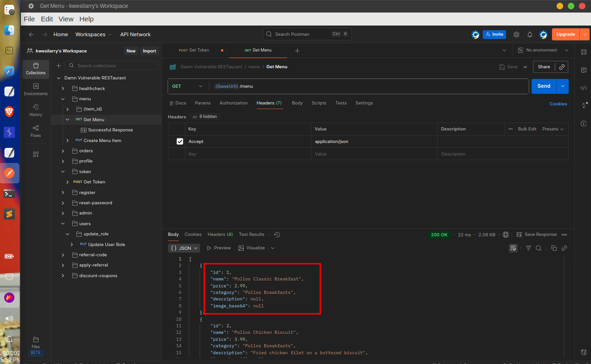This screenshot has height=364, width=591.
Task: Uncheck the Accept header checkbox
Action: tap(180, 142)
